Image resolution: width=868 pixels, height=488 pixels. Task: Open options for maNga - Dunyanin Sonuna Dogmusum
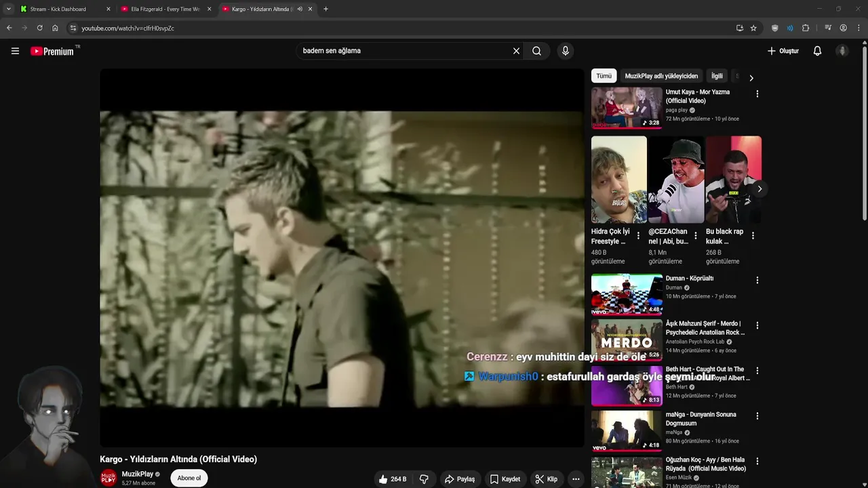pyautogui.click(x=757, y=416)
